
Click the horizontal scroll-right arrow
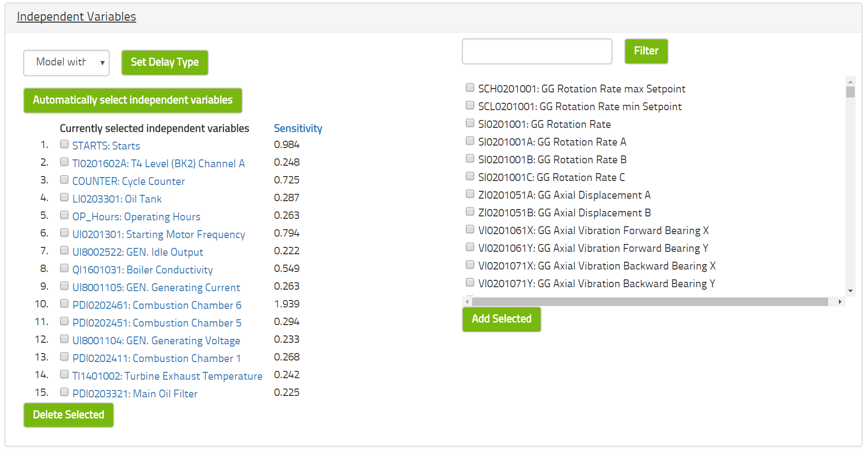pyautogui.click(x=840, y=301)
